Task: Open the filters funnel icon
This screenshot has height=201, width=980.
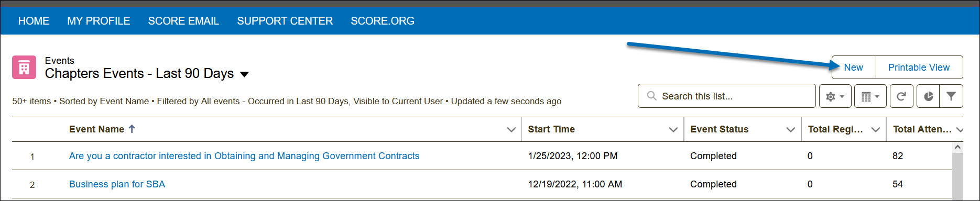Action: click(951, 96)
